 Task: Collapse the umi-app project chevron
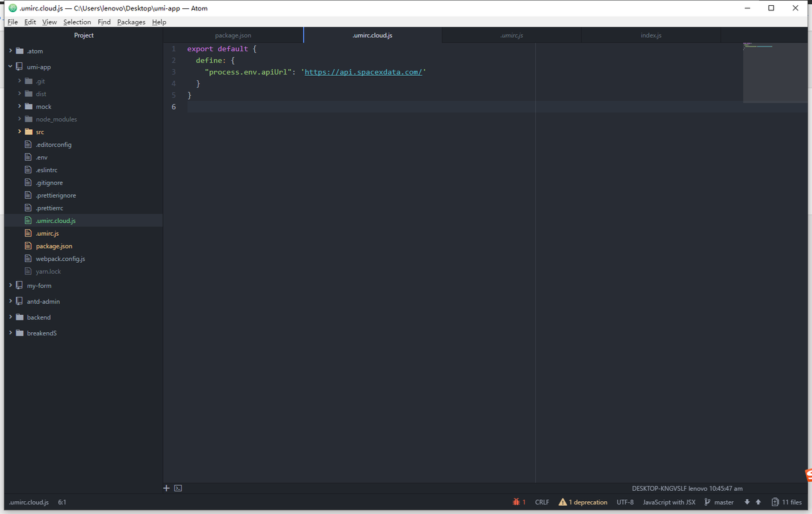click(x=10, y=67)
